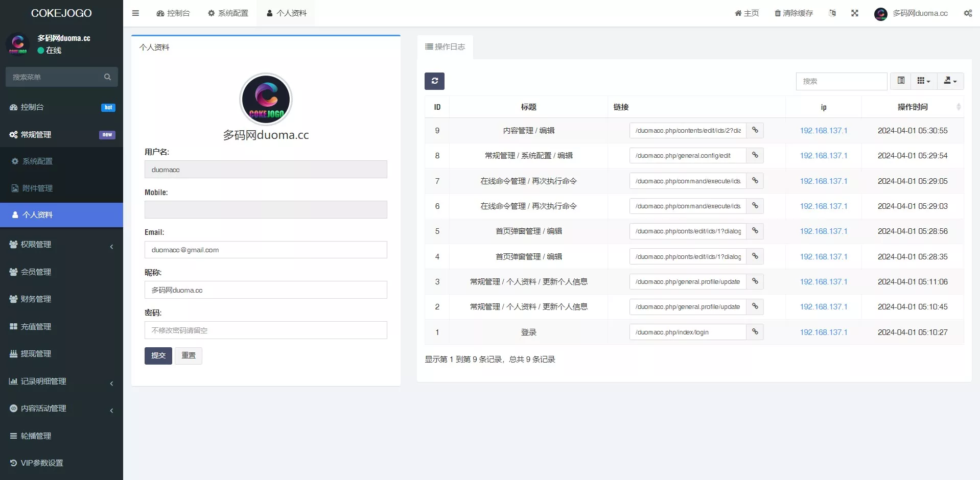Open the 附件管理 sidebar item
Image resolution: width=980 pixels, height=480 pixels.
point(36,188)
